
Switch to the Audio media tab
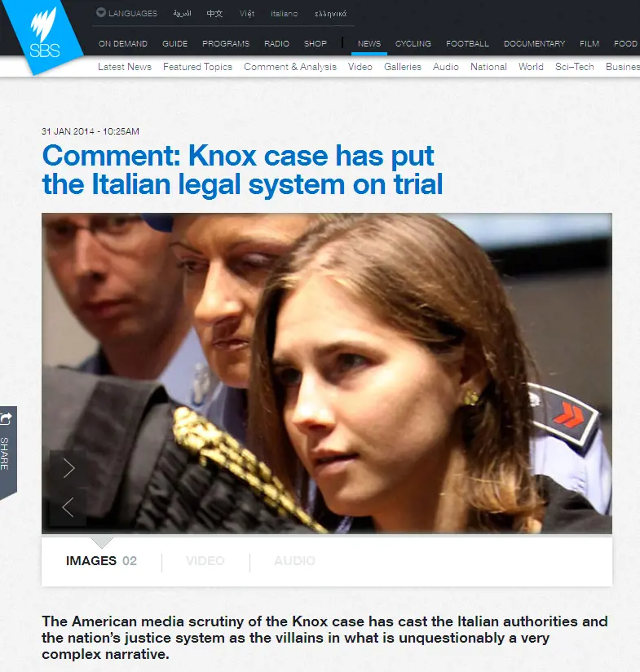(x=294, y=560)
